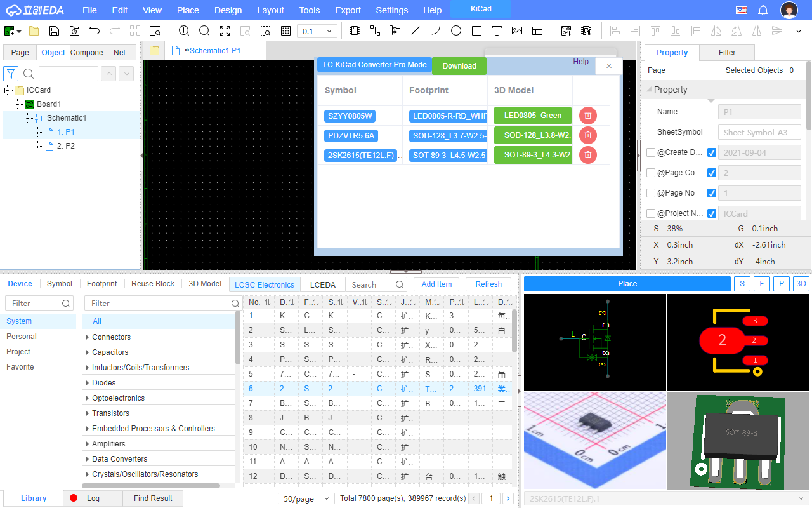Select the arc drawing tool
Viewport: 812px width, 508px height.
click(436, 30)
